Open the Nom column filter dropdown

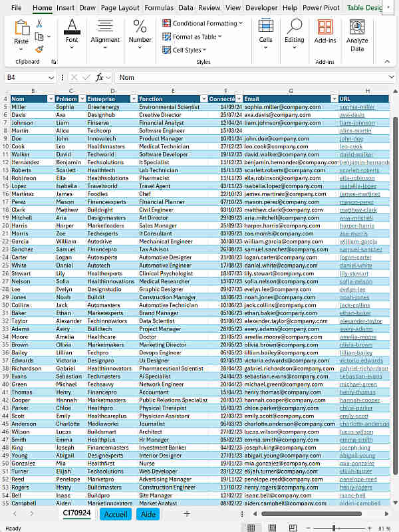coord(51,99)
